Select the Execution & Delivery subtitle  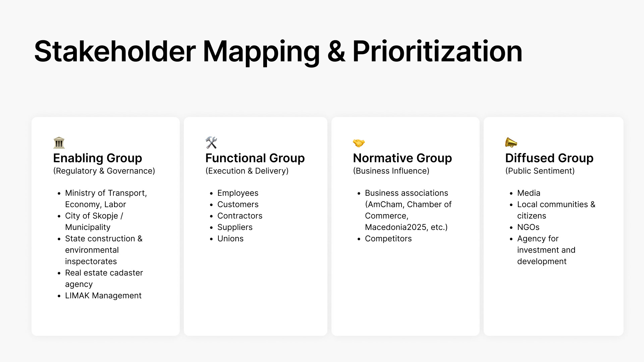tap(247, 171)
